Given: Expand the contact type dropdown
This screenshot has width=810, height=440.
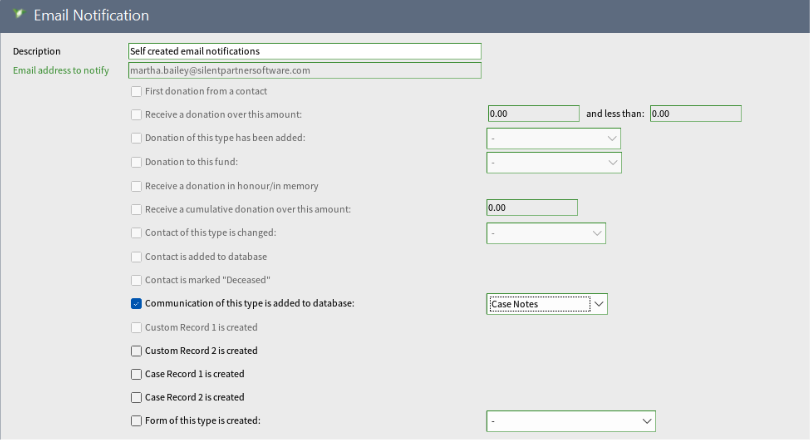Looking at the screenshot, I should pyautogui.click(x=546, y=233).
